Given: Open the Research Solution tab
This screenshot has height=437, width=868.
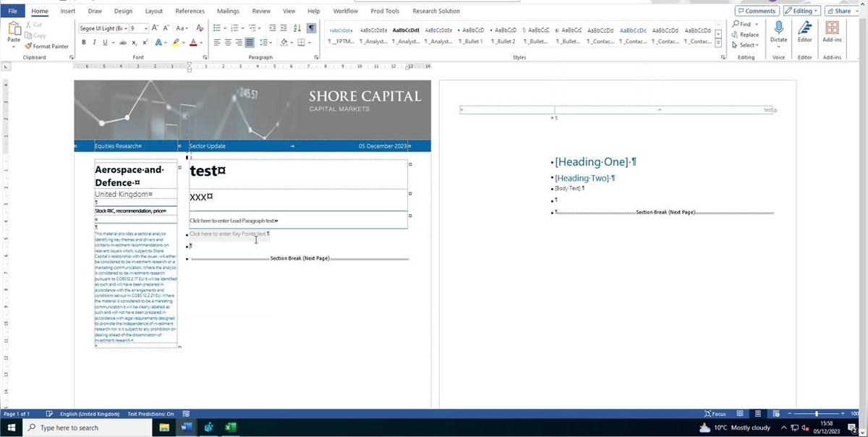Looking at the screenshot, I should coord(435,11).
